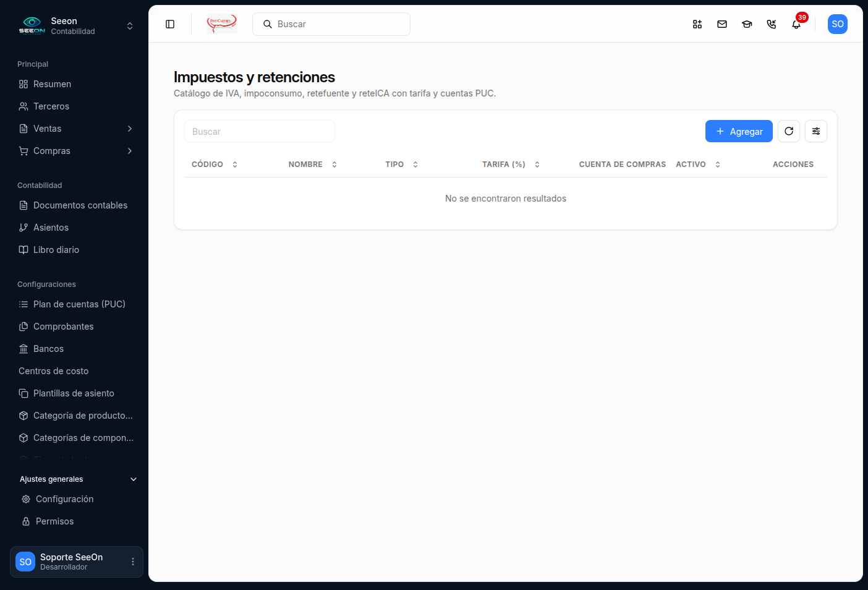The width and height of the screenshot is (868, 590).
Task: Open Soporte SeeOn user options menu
Action: coord(132,562)
